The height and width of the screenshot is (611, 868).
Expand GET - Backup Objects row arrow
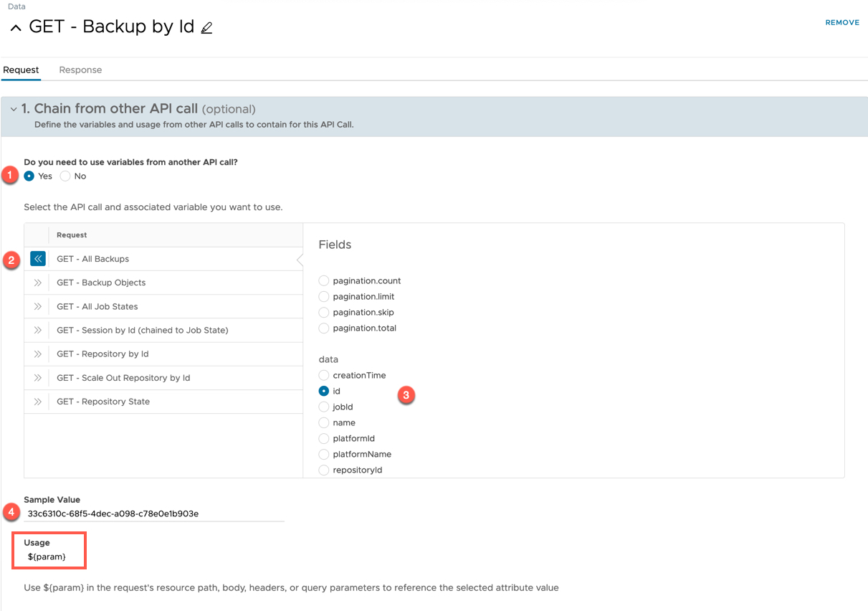pyautogui.click(x=38, y=283)
